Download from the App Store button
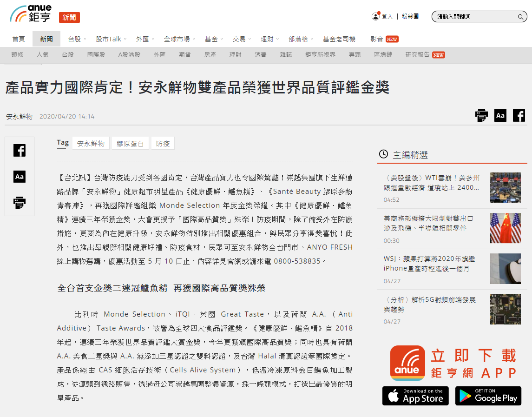 coord(415,396)
